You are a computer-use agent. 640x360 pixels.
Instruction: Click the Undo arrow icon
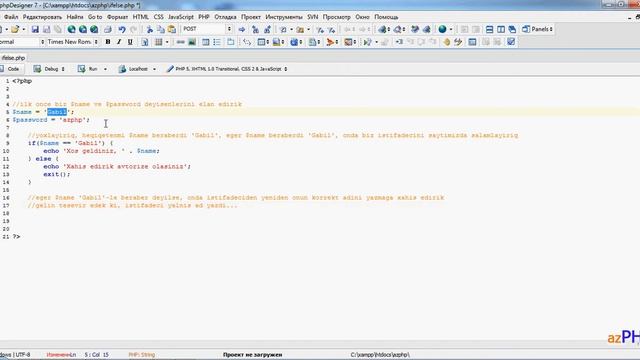pos(122,29)
